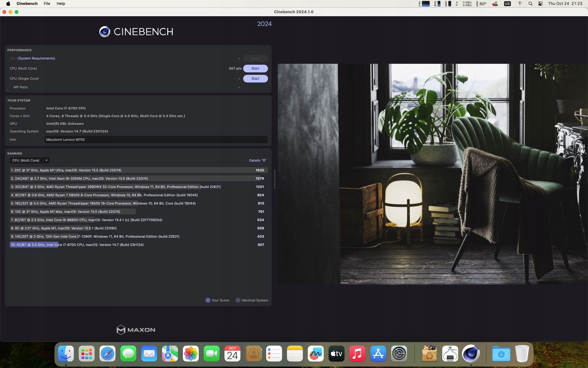Open Safari from the Dock

[x=107, y=354]
